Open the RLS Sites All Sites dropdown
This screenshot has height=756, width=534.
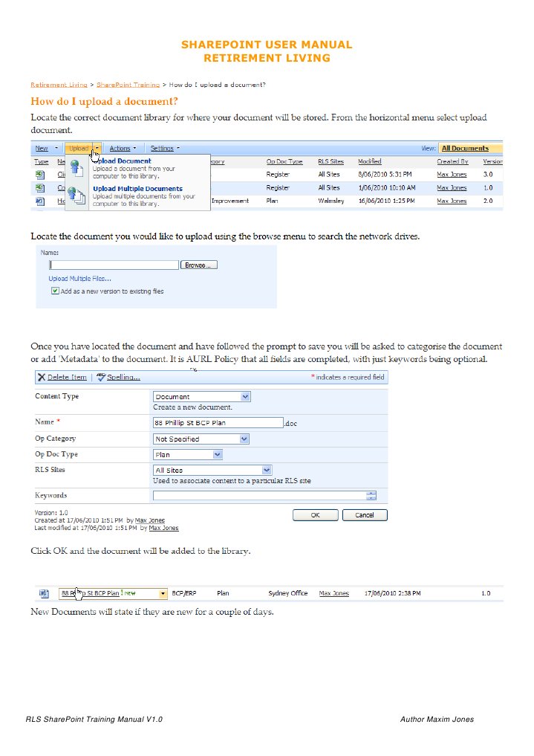tap(267, 470)
